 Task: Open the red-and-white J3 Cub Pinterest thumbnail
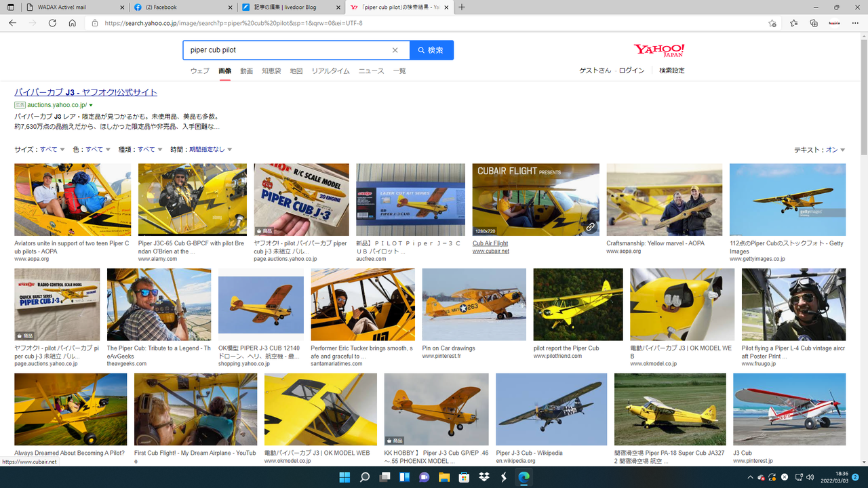789,409
